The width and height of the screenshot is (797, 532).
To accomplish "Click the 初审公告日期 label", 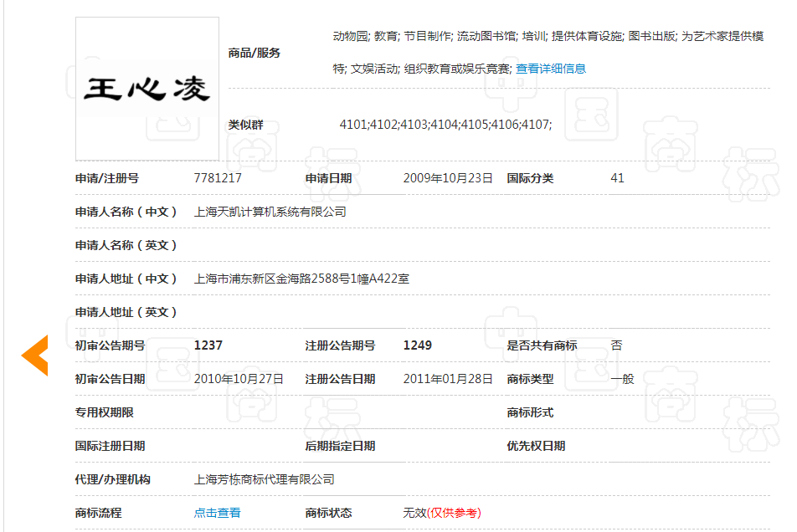I will pos(111,379).
